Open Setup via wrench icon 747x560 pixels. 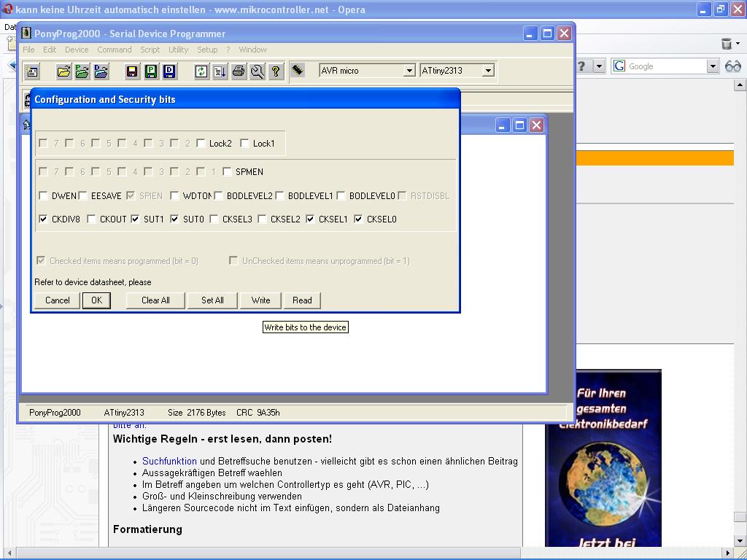pos(258,71)
